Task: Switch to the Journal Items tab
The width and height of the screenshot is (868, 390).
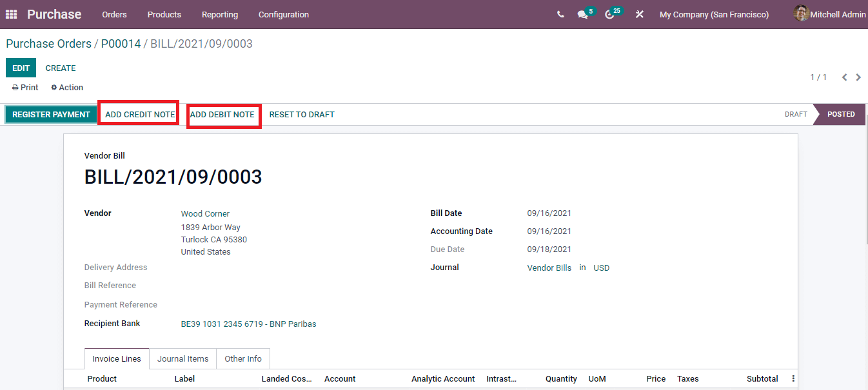Action: (x=182, y=359)
